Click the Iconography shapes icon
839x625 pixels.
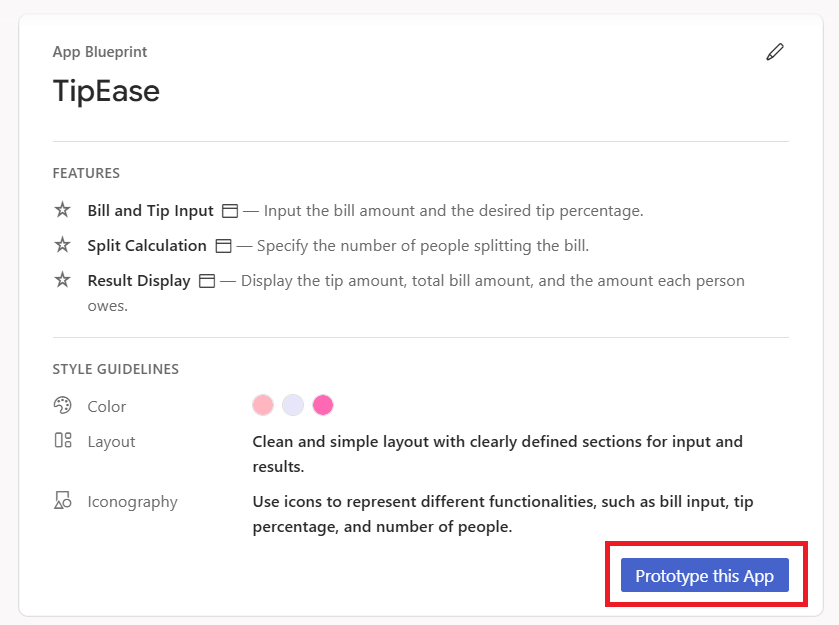(x=63, y=500)
